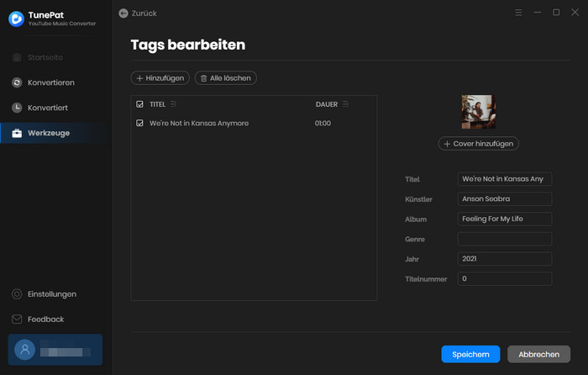Click the Werkzeuge toolbox icon
This screenshot has width=588, height=375.
pyautogui.click(x=17, y=133)
